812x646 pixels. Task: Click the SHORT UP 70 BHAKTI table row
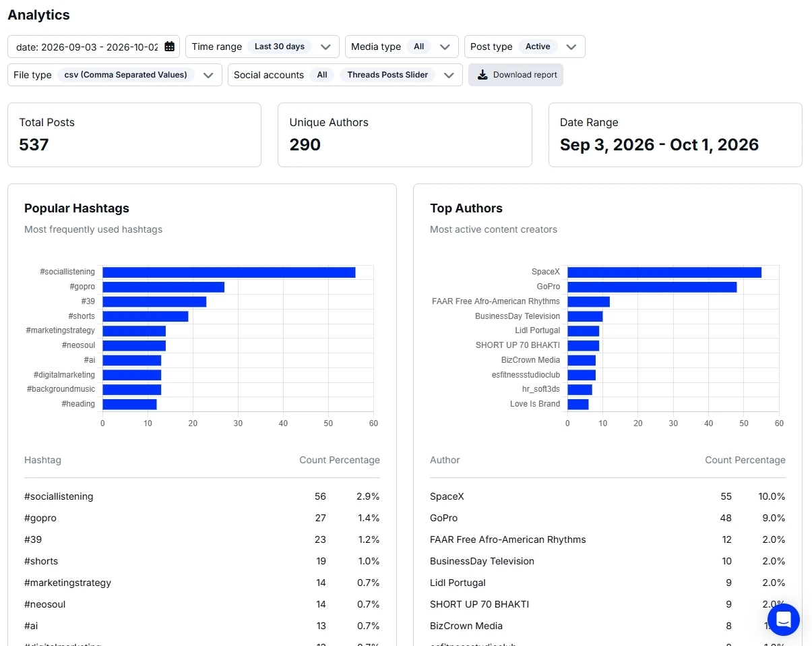[x=608, y=604]
